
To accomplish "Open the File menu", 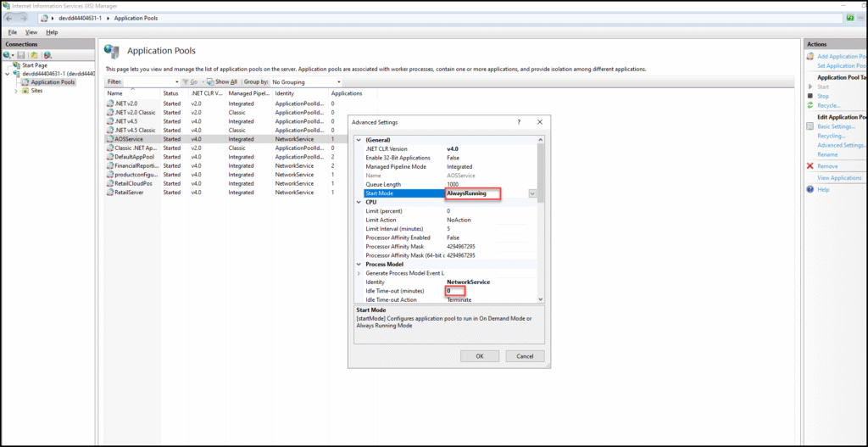I will click(13, 32).
